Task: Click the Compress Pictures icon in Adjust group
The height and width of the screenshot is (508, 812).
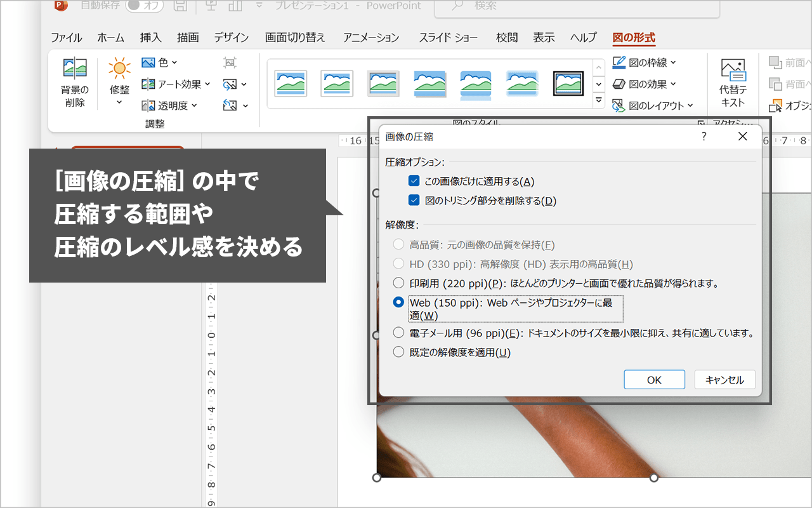Action: (x=230, y=63)
